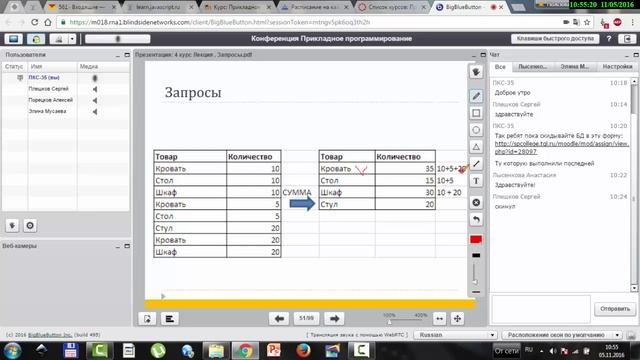640x360 pixels.
Task: Select the rectangle whiteboard tool
Action: (476, 113)
